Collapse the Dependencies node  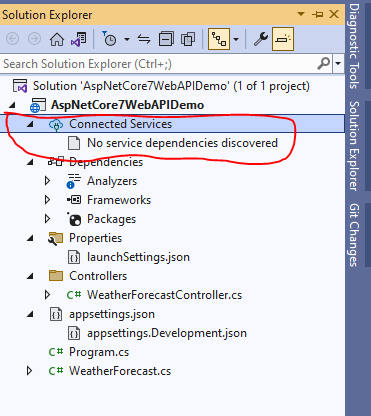(30, 162)
